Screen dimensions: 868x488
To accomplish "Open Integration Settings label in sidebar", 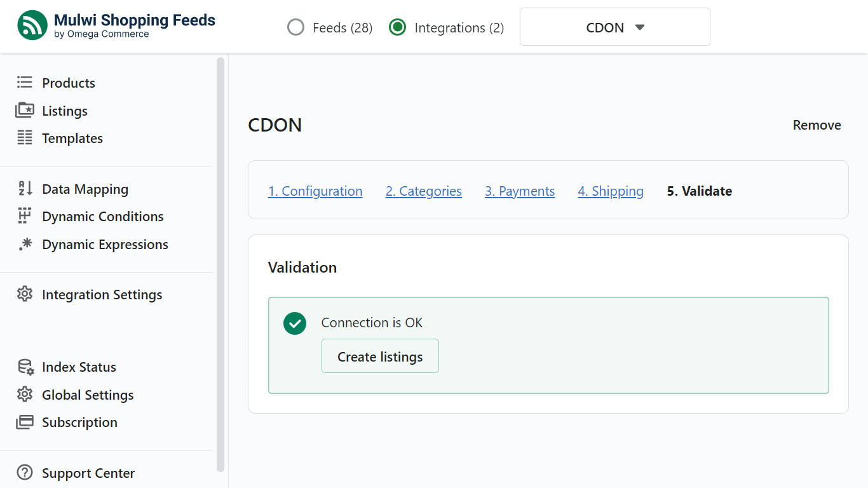I will [102, 294].
